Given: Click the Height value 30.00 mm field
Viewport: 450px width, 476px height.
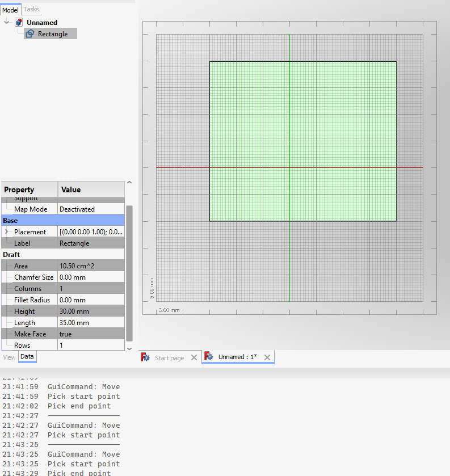Looking at the screenshot, I should [91, 311].
